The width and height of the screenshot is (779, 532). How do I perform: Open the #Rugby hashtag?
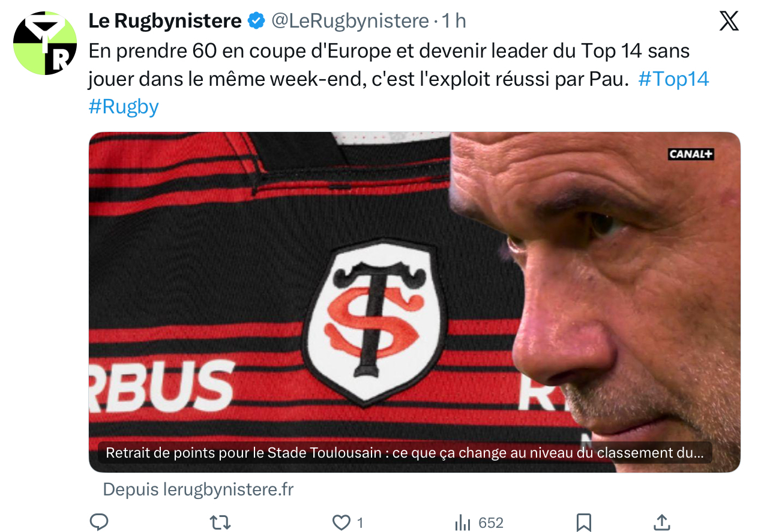[124, 107]
